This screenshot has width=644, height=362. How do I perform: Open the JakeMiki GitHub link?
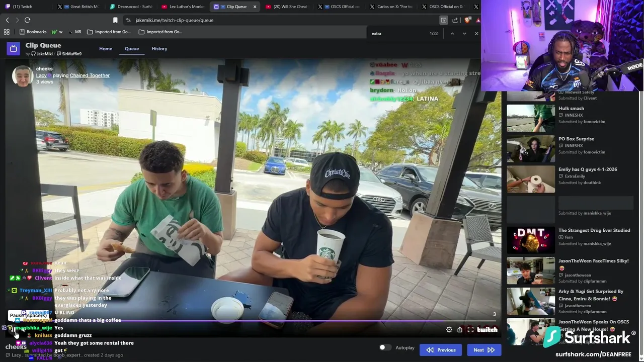point(42,54)
